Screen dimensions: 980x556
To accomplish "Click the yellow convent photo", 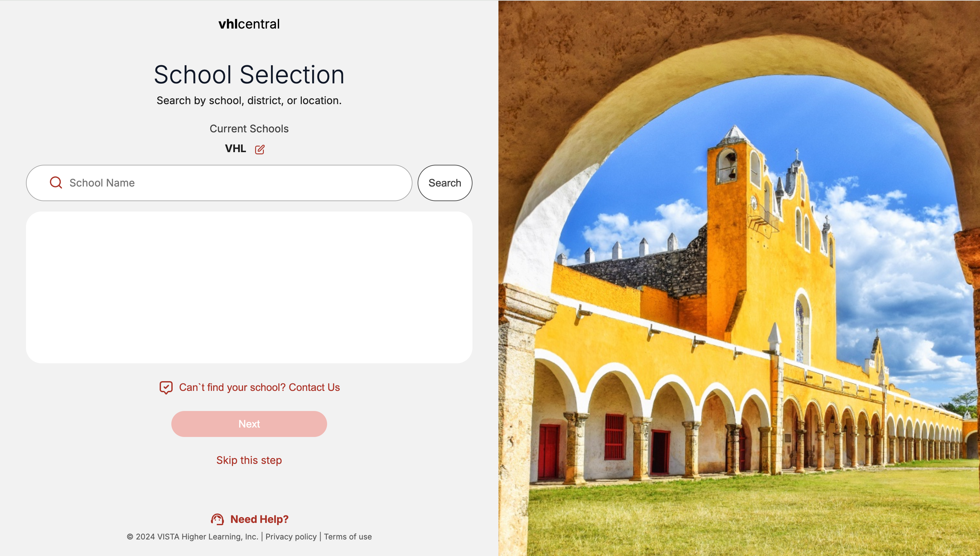I will (x=739, y=278).
